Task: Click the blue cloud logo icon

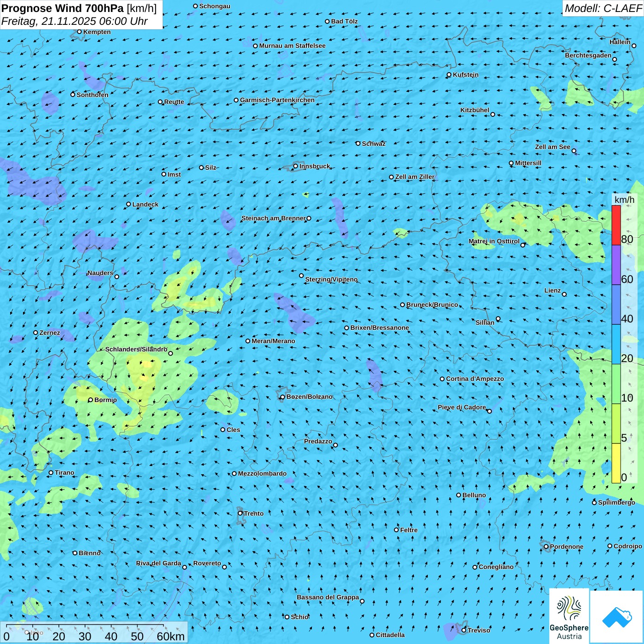Action: tap(617, 617)
